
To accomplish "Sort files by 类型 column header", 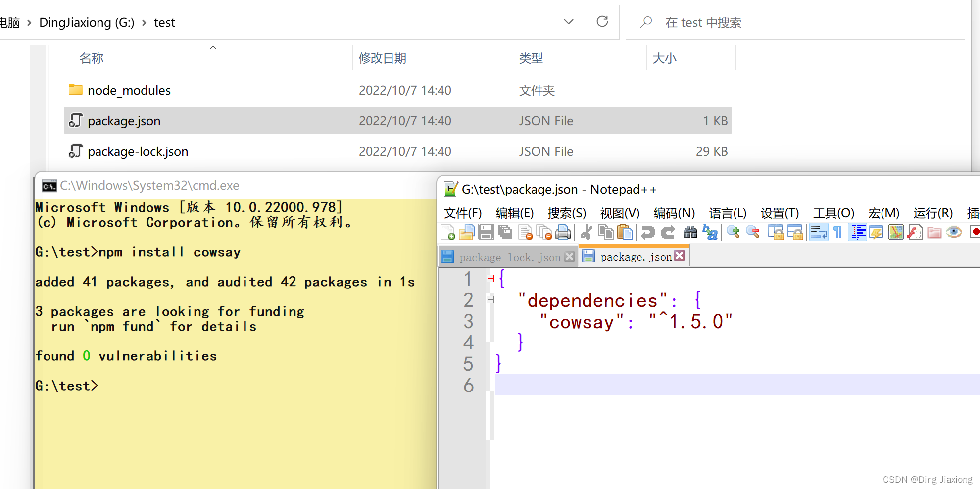I will click(531, 58).
